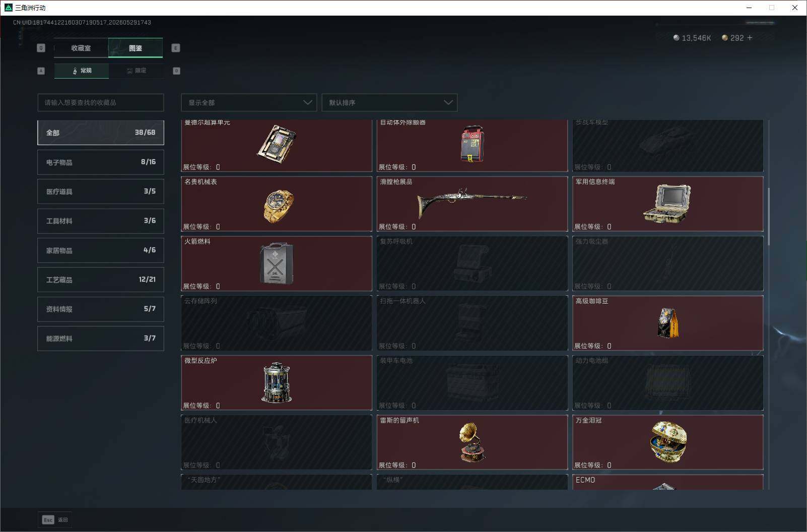Select the 常规 sub-tab
Image resolution: width=807 pixels, height=532 pixels.
pyautogui.click(x=82, y=71)
